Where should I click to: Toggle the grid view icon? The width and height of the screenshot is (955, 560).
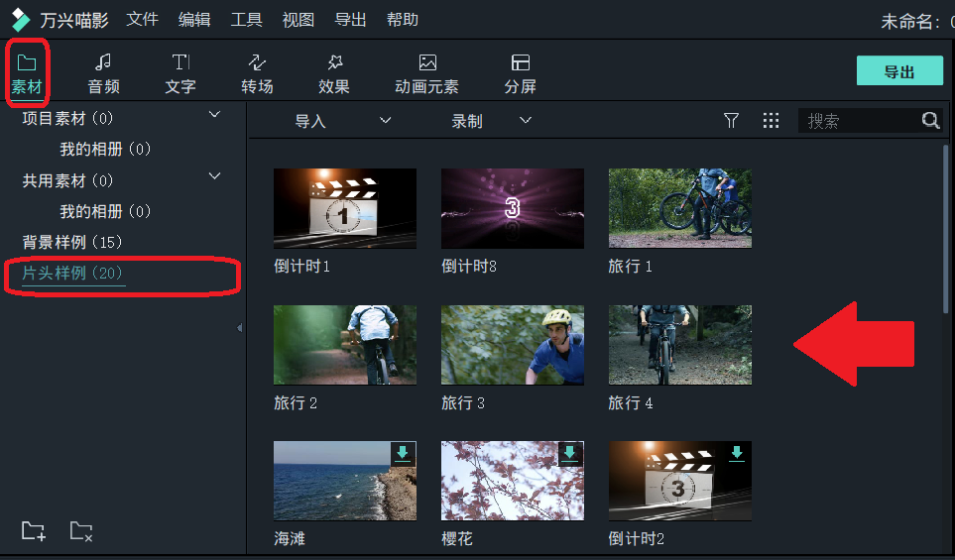[x=772, y=121]
